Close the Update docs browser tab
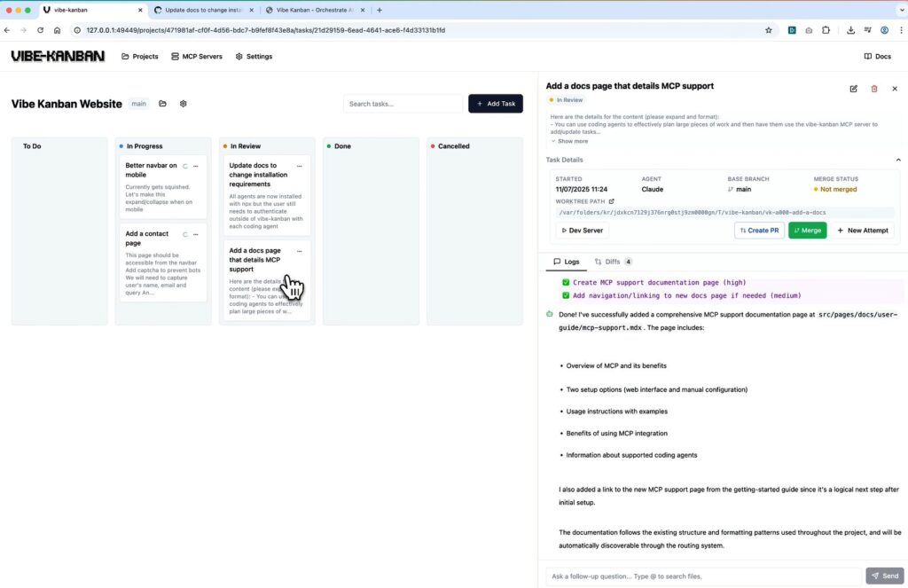Viewport: 908px width, 588px height. tap(251, 10)
